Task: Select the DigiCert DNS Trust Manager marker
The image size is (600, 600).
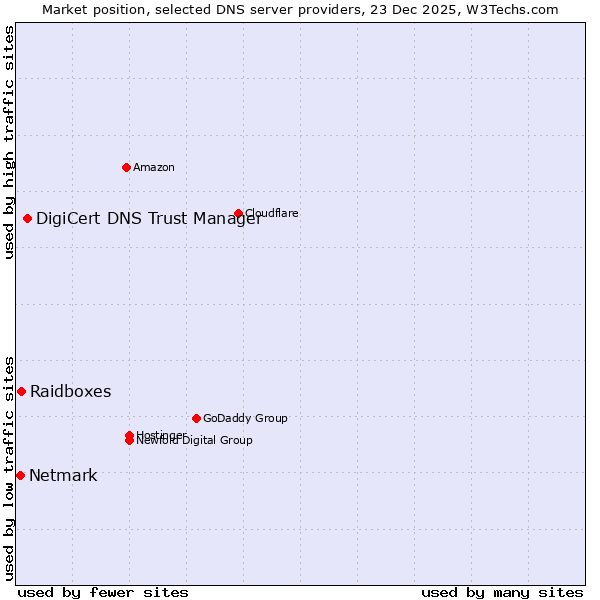Action: 28,219
